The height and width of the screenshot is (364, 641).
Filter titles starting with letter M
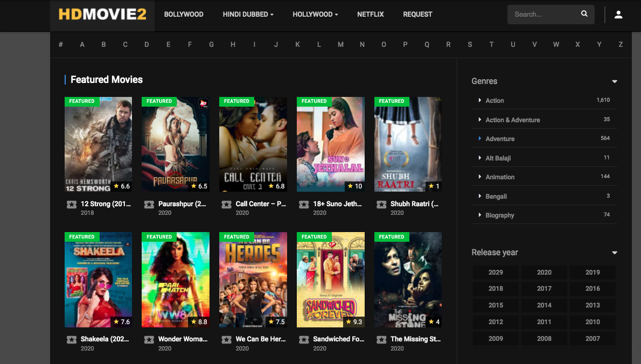340,45
